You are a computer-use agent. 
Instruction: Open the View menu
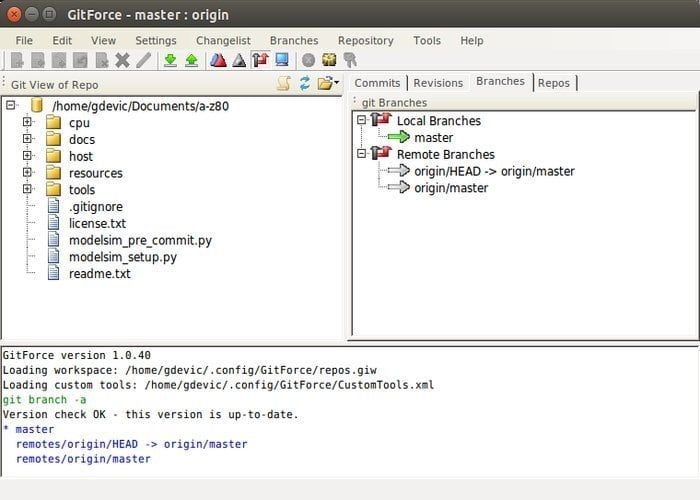tap(104, 41)
